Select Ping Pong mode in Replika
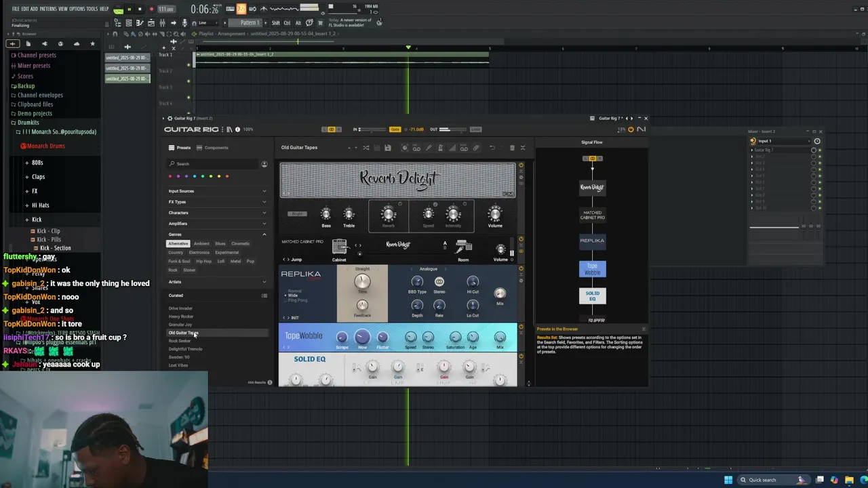This screenshot has width=868, height=488. pyautogui.click(x=297, y=300)
